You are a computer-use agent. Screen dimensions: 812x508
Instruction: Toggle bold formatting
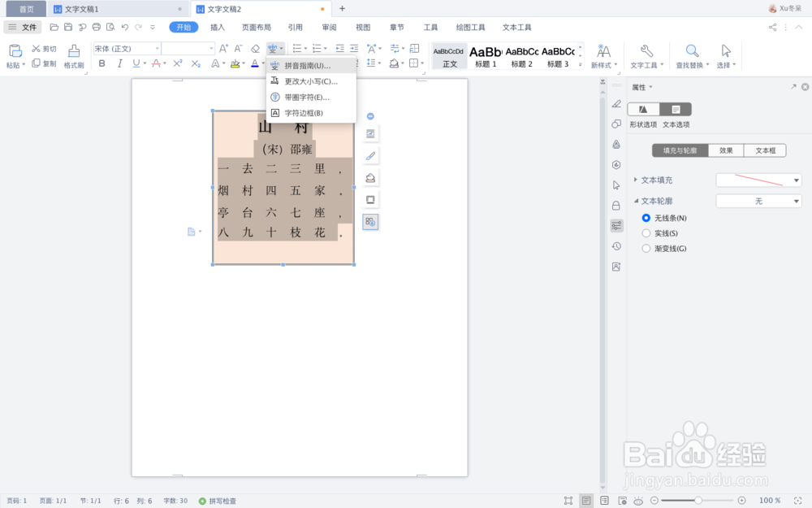click(102, 63)
